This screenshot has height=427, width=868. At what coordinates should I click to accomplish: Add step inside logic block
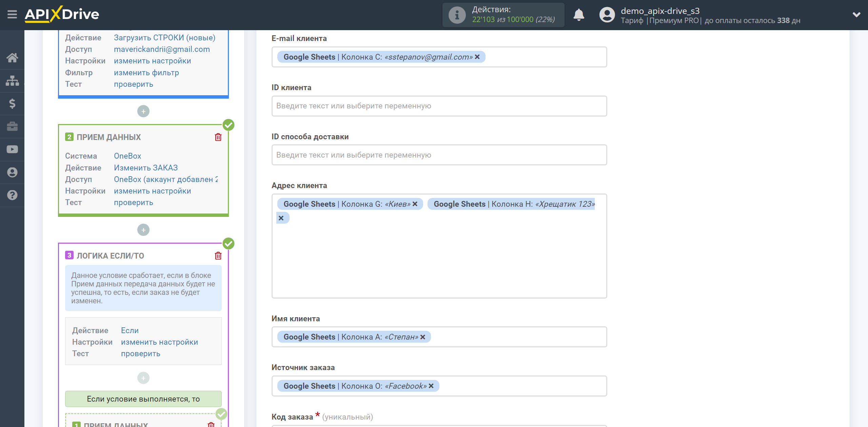[143, 378]
